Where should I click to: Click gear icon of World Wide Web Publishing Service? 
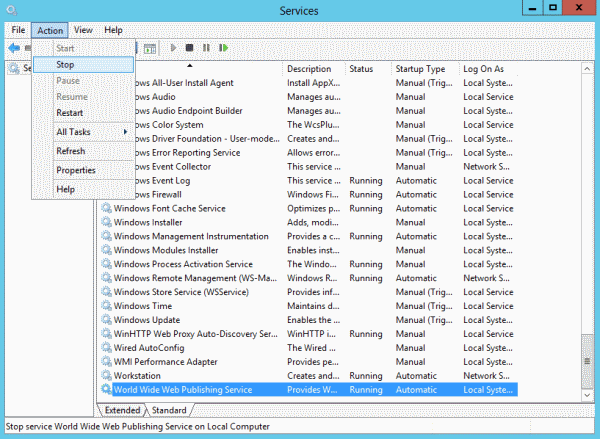point(106,389)
